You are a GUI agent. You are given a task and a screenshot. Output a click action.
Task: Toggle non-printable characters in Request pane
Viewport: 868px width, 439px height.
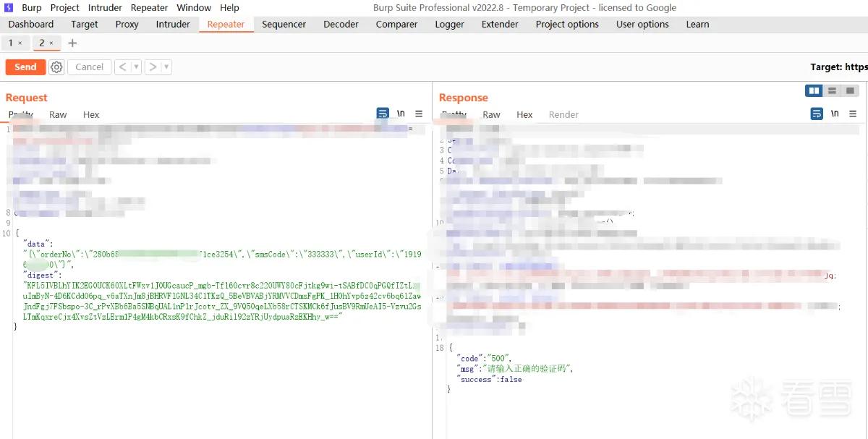[x=401, y=114]
